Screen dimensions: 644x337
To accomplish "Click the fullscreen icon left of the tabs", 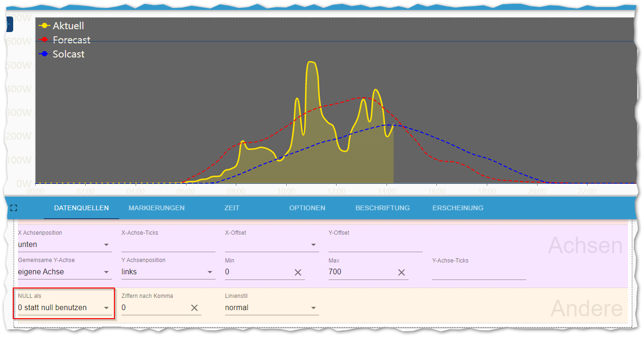I will (14, 208).
